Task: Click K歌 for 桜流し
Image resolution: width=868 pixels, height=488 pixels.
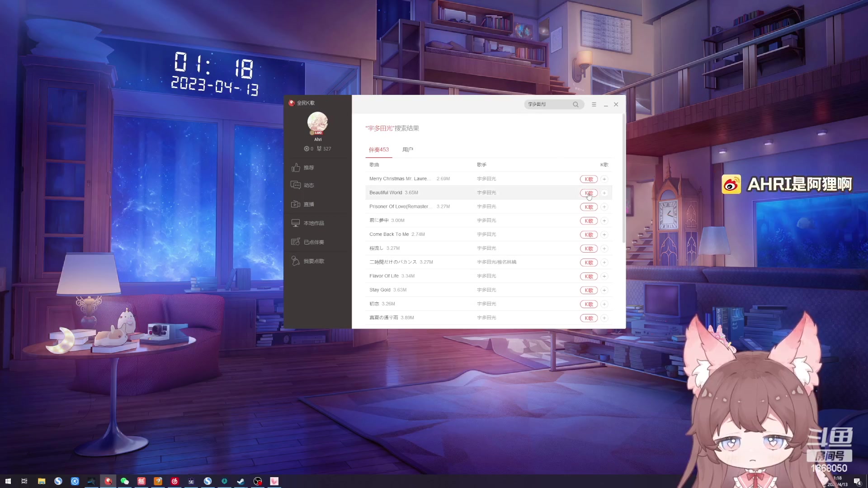Action: point(589,249)
